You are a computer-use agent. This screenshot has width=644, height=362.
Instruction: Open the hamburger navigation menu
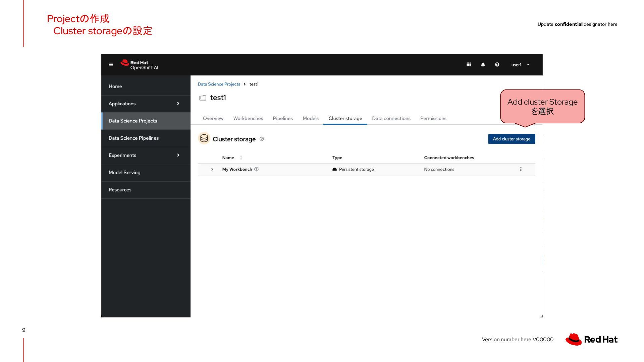click(x=111, y=65)
